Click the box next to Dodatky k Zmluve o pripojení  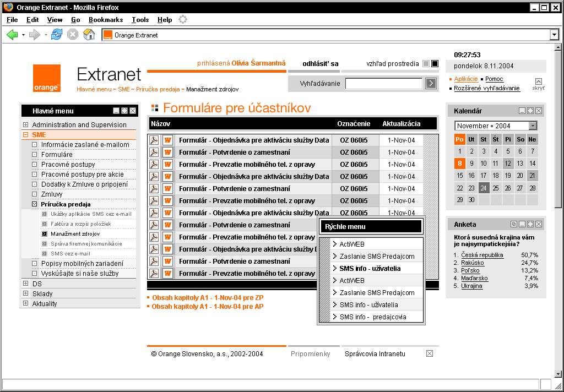tap(35, 184)
